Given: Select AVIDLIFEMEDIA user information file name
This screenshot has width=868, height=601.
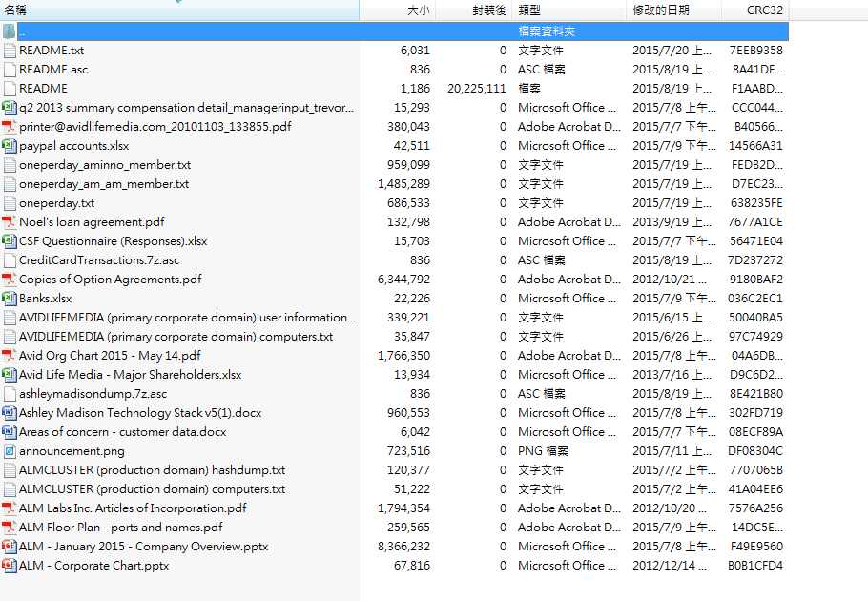Looking at the screenshot, I should pyautogui.click(x=187, y=318).
